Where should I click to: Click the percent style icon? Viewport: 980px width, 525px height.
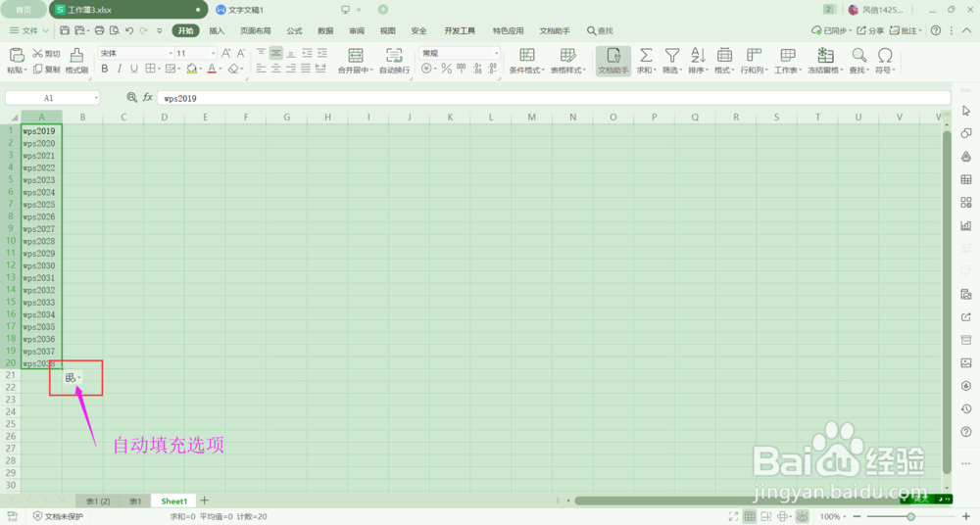click(446, 69)
